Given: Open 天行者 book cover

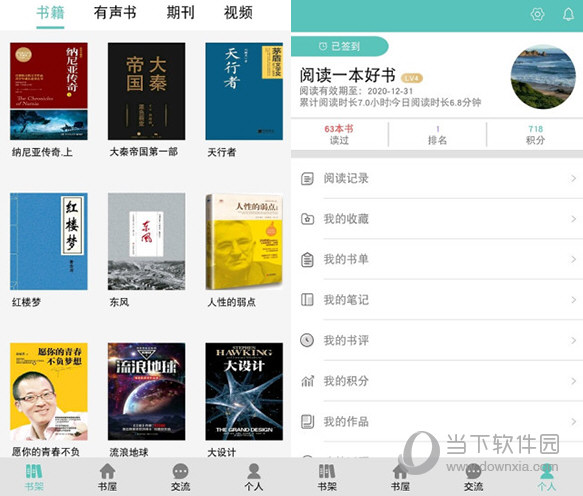Looking at the screenshot, I should (x=244, y=91).
